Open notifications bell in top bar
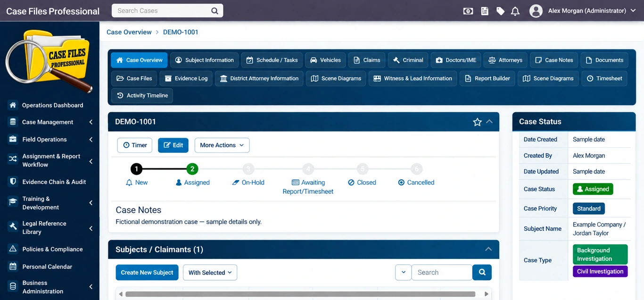The image size is (644, 300). point(515,11)
